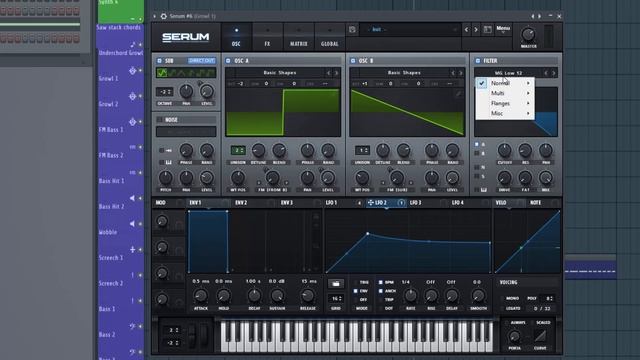Click the Serum logo

pos(186,37)
